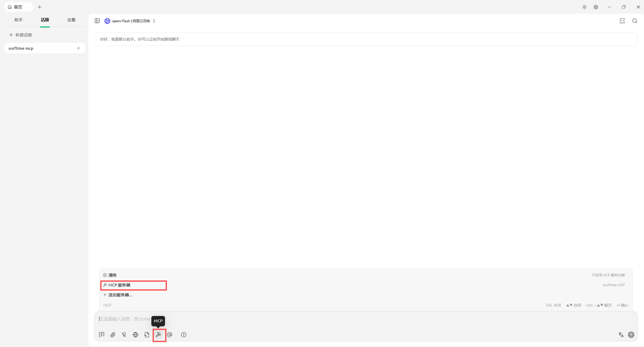Click the send message arrow button
This screenshot has width=644, height=347.
(631, 335)
